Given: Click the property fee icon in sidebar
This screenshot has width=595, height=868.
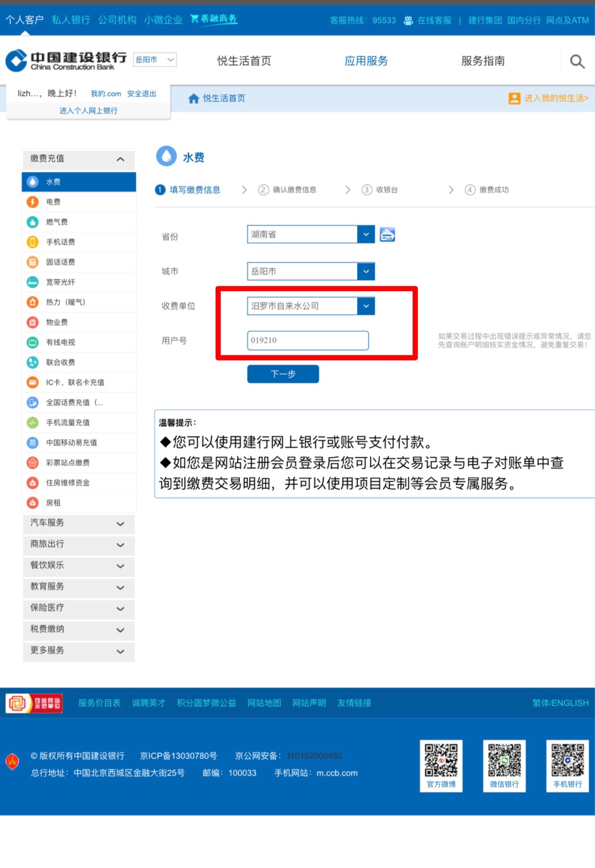Looking at the screenshot, I should tap(32, 322).
